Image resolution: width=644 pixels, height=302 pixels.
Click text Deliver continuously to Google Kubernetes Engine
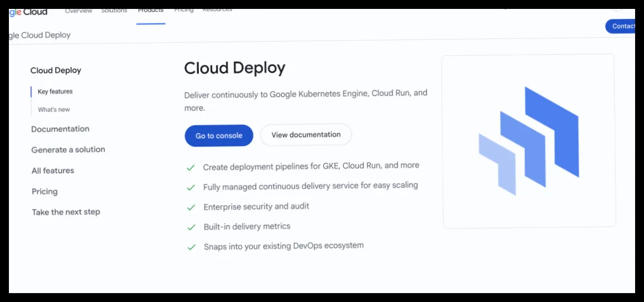pos(306,100)
